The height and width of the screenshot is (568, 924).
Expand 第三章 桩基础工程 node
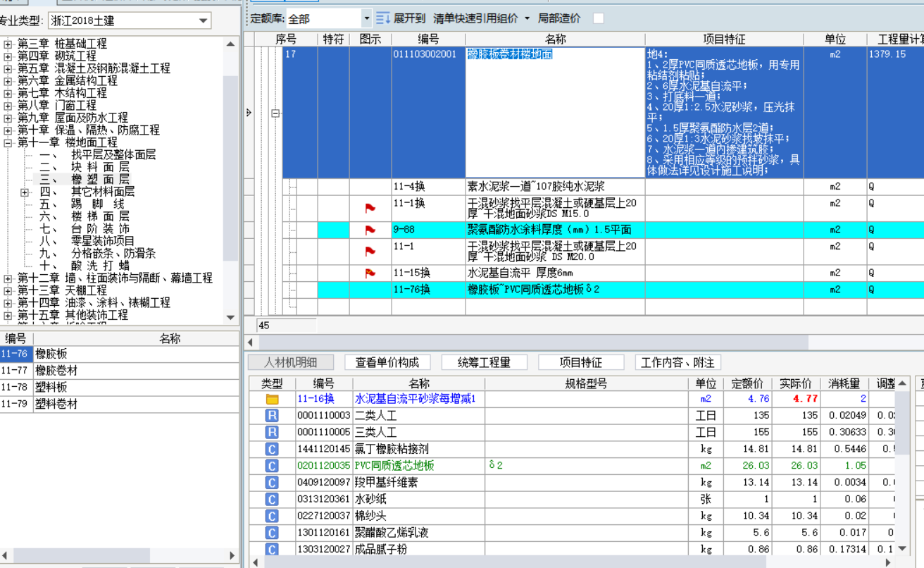click(8, 44)
